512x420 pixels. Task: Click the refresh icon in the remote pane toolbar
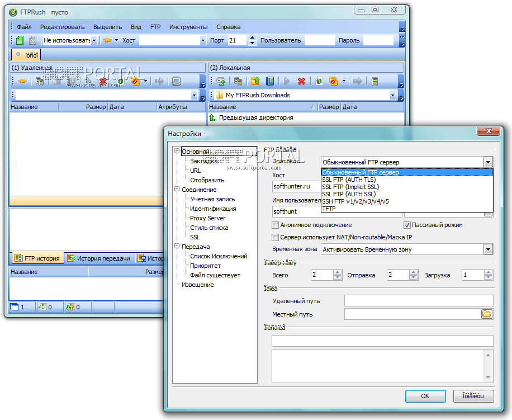click(121, 81)
